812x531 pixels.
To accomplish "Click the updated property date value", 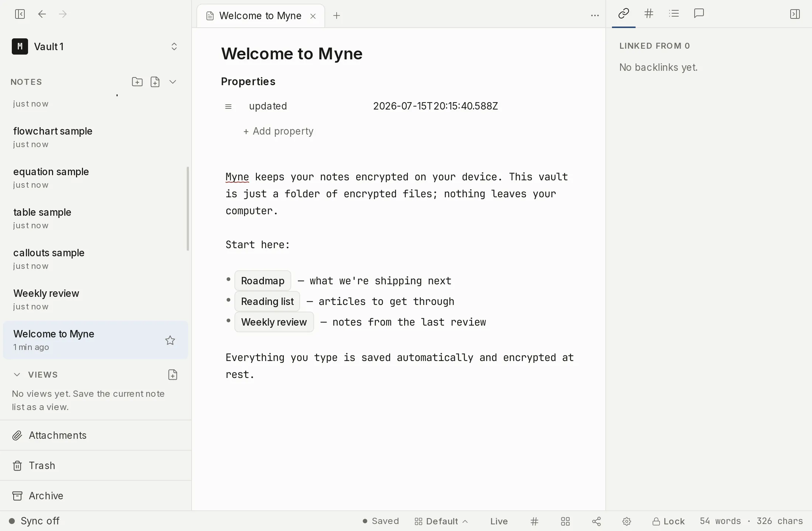I will [436, 106].
